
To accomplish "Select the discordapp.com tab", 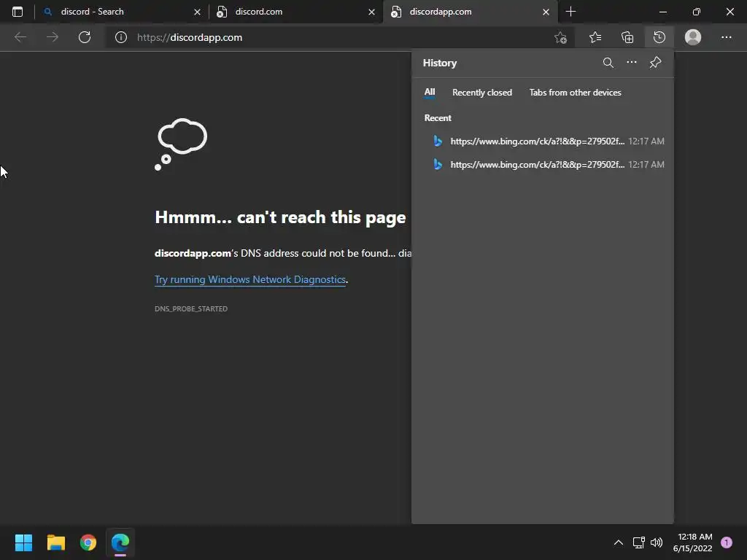I will (x=469, y=12).
